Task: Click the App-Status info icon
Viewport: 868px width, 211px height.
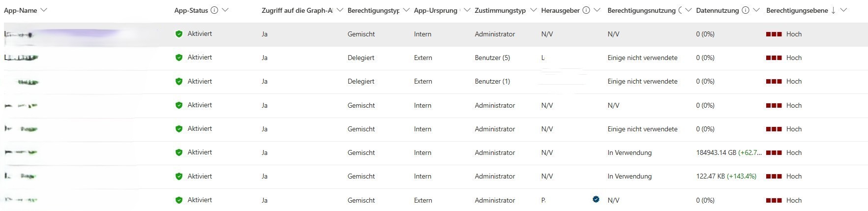Action: [214, 10]
